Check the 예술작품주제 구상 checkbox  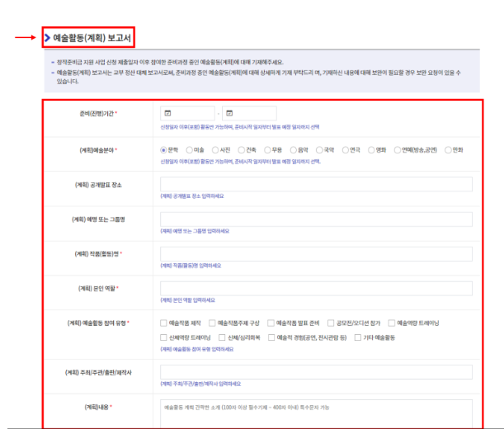tap(212, 323)
